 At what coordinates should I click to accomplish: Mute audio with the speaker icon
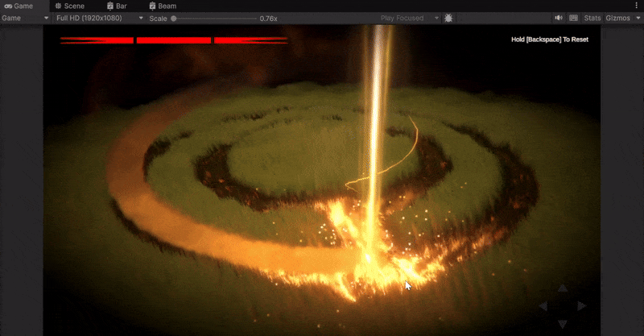559,18
